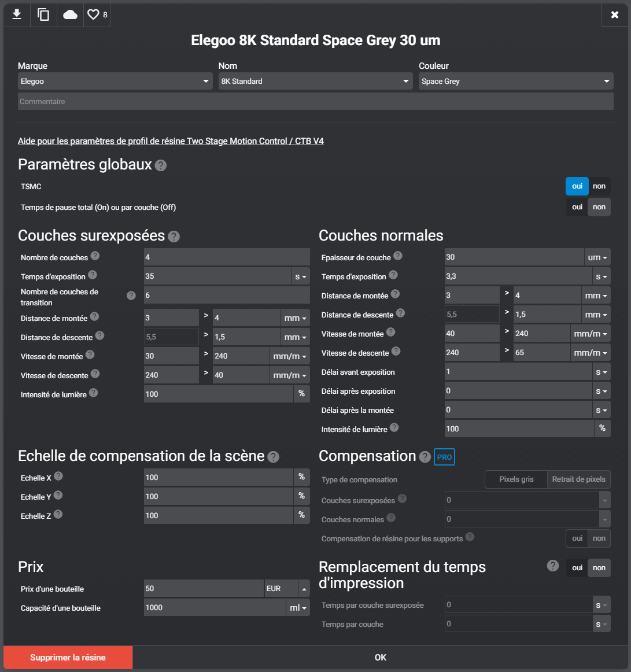Click the Commentaire input field
This screenshot has width=631, height=672.
[316, 102]
